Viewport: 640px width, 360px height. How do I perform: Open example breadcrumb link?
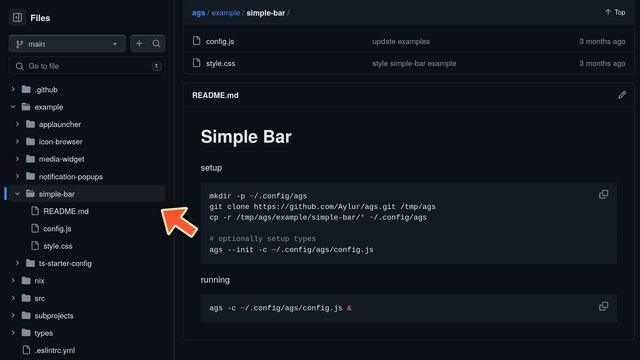point(226,13)
